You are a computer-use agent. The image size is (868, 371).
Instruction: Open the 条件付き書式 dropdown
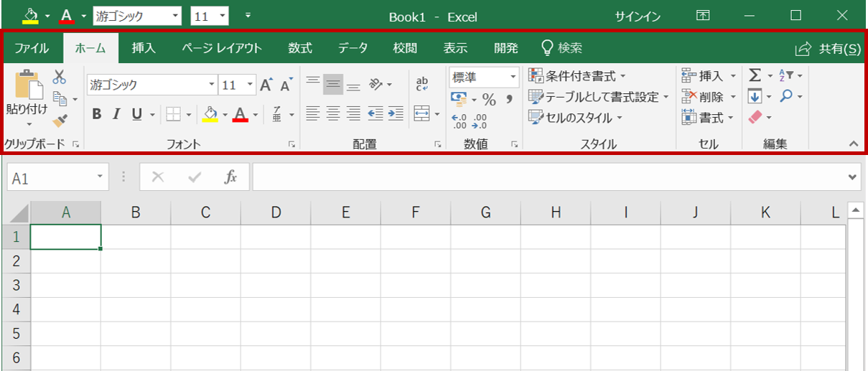click(x=577, y=75)
